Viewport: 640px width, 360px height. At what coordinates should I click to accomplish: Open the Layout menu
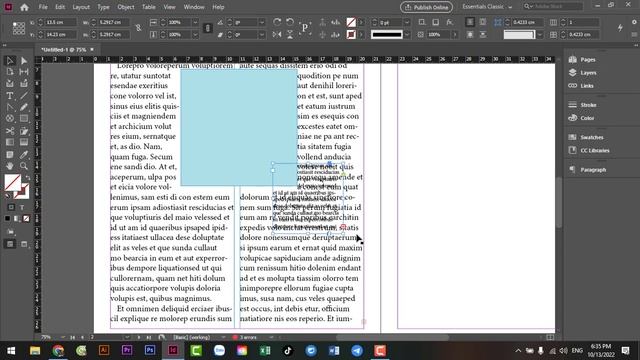[81, 7]
